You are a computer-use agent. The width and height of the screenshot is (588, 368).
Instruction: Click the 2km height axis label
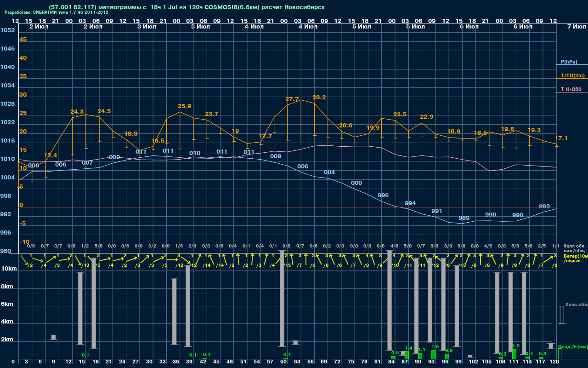(x=7, y=340)
